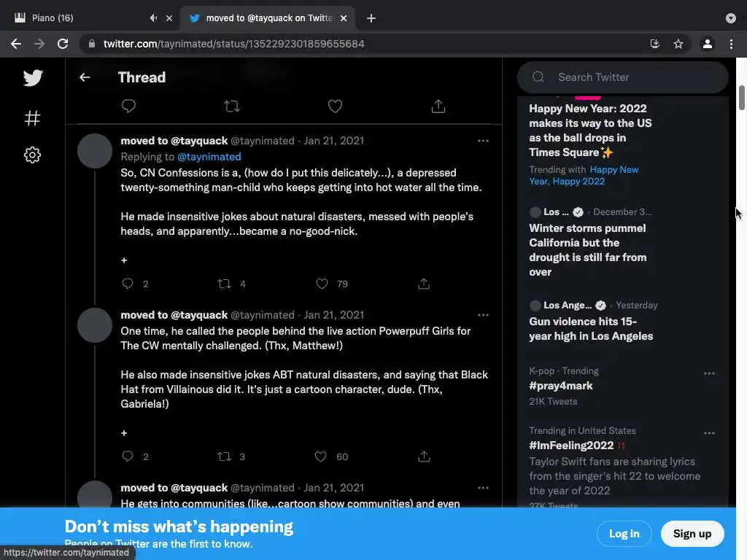Share the tweet with 79 likes
Viewport: 747px width, 560px height.
(424, 284)
